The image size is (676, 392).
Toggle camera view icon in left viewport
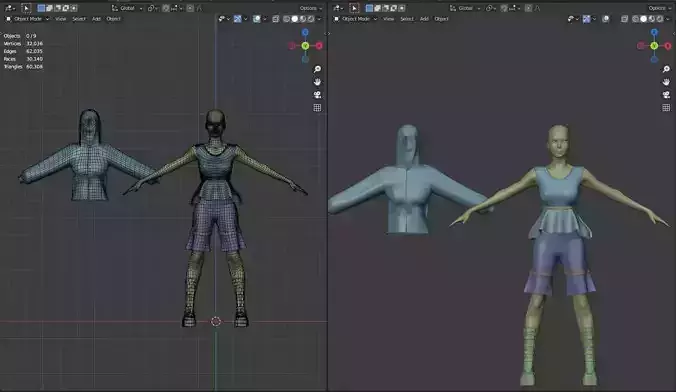click(317, 95)
